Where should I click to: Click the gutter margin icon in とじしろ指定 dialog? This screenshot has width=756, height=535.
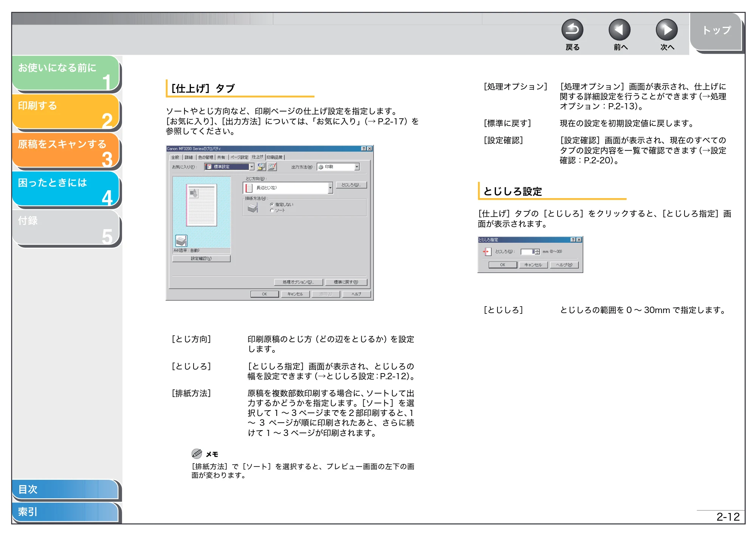486,251
